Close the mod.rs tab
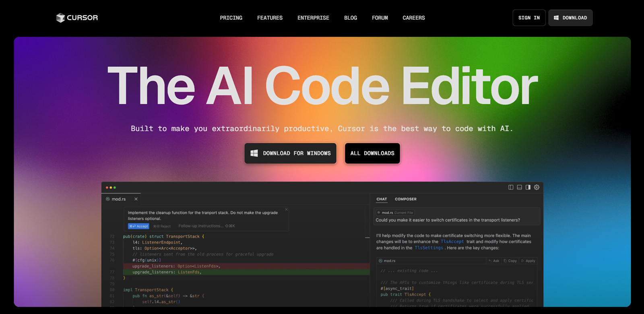Viewport: 644px width, 314px height. click(x=136, y=199)
